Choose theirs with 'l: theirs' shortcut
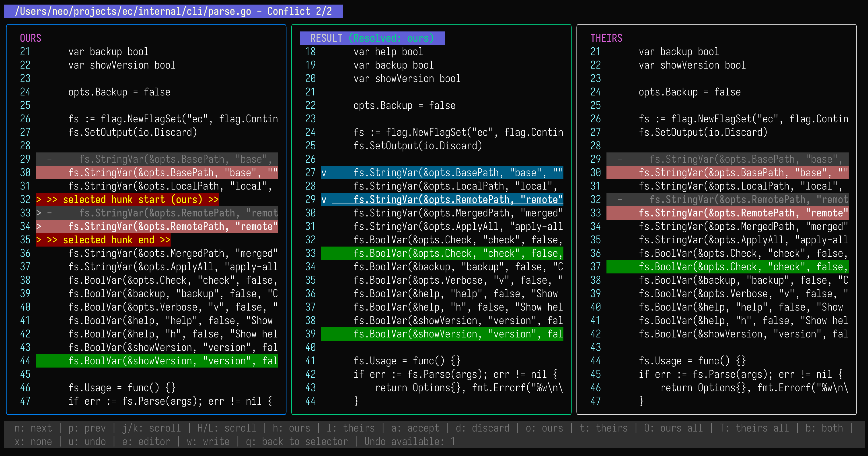 351,428
